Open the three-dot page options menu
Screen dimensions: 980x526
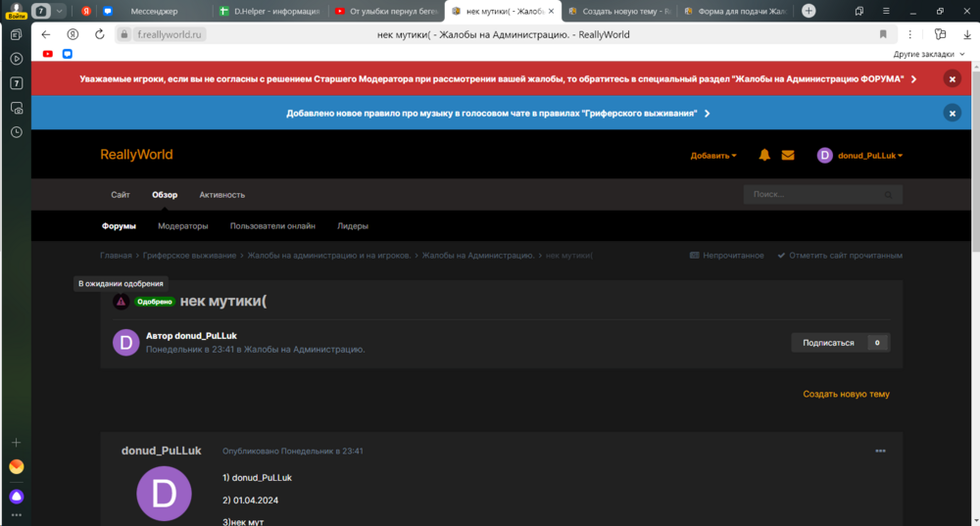pyautogui.click(x=910, y=34)
